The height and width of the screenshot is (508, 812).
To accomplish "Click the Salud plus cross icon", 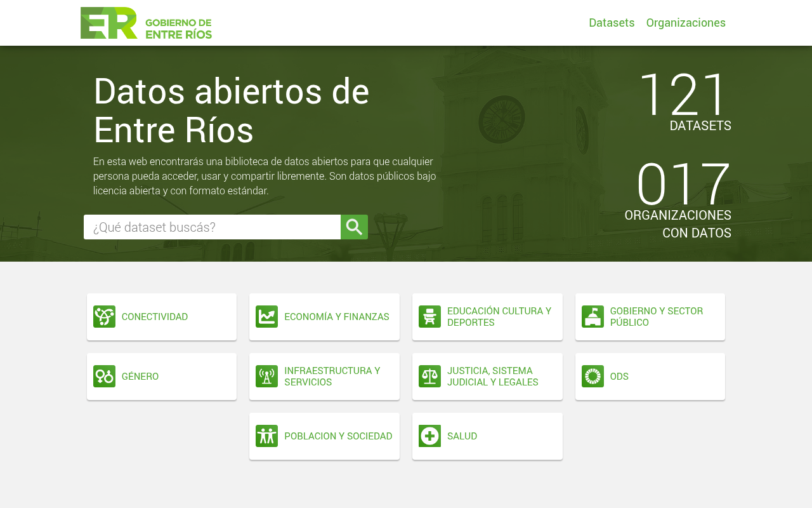I will coord(429,436).
